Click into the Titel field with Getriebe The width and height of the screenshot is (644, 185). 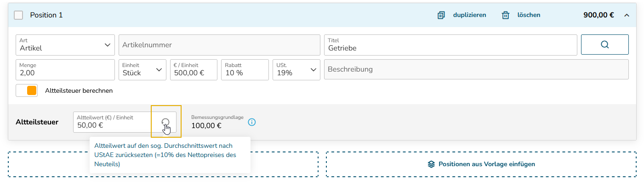(450, 45)
